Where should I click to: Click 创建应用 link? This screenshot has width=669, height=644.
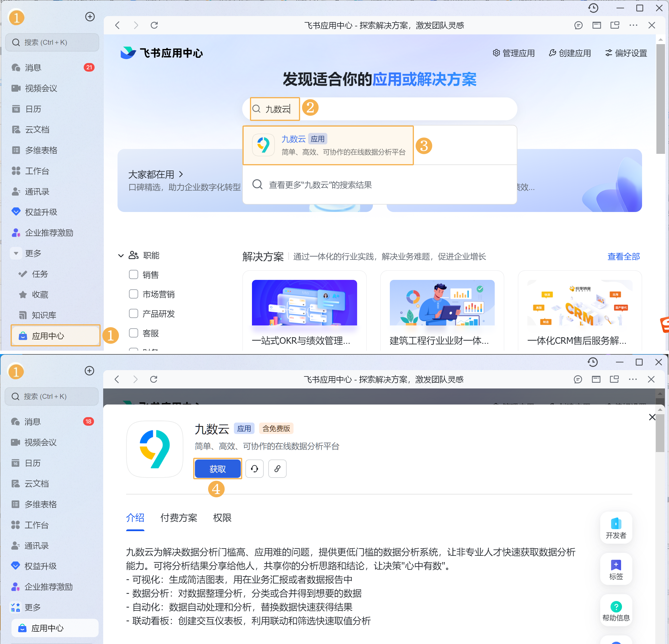click(x=570, y=53)
